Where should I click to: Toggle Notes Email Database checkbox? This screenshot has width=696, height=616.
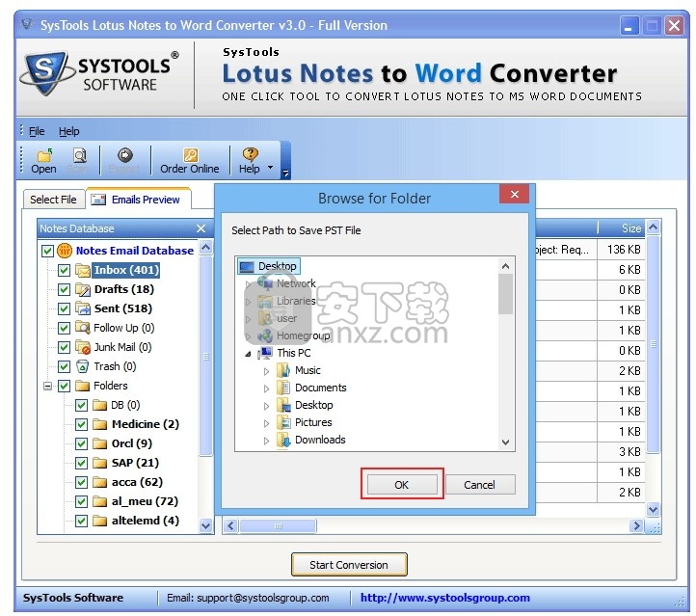click(x=47, y=251)
